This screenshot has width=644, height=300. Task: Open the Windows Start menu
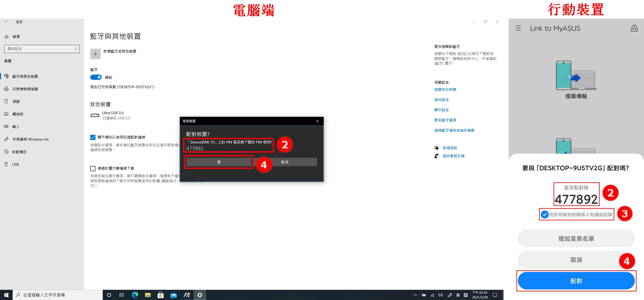pyautogui.click(x=6, y=295)
